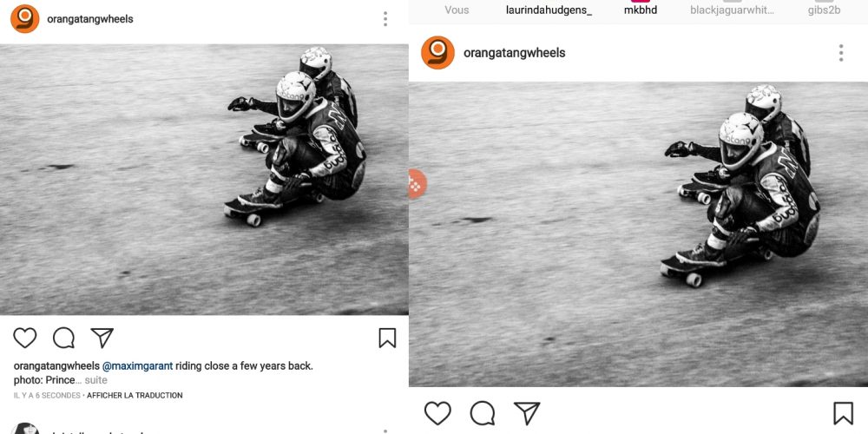Open laurindahudgens_ story
This screenshot has height=434, width=868.
click(x=549, y=10)
